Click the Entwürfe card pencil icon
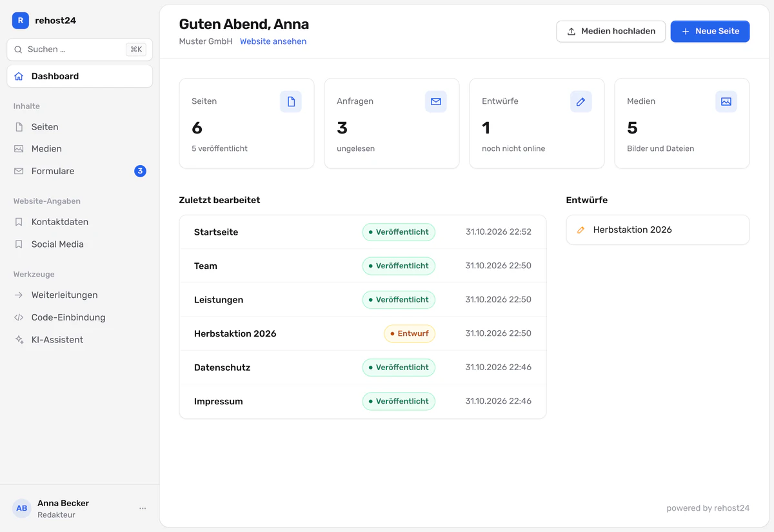Viewport: 774px width, 532px height. [x=581, y=102]
